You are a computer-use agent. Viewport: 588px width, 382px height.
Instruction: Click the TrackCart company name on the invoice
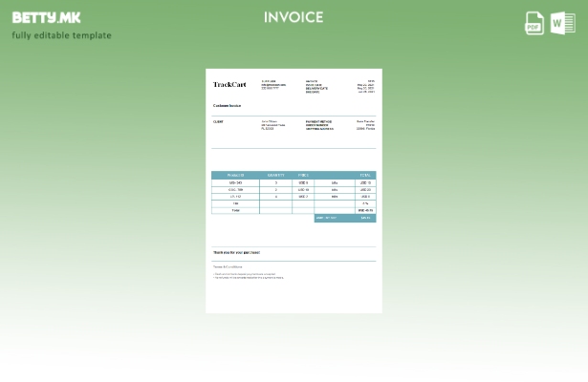[x=229, y=85]
